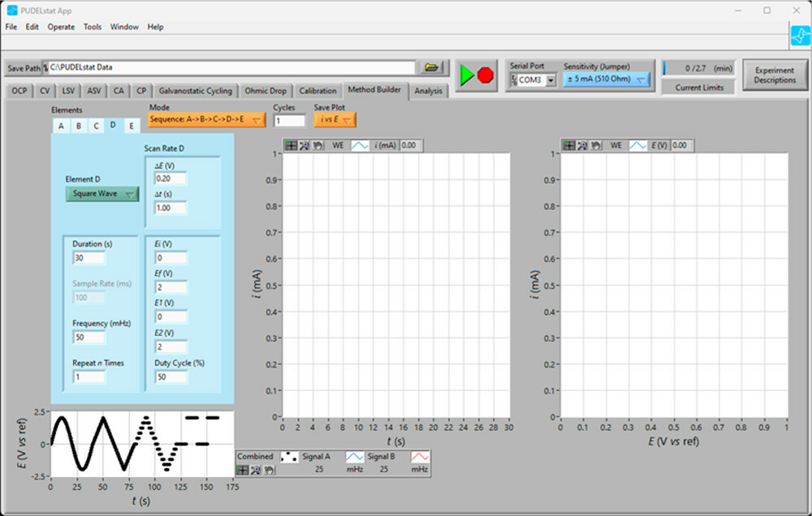
Task: Open the Edit menu
Action: (x=32, y=27)
